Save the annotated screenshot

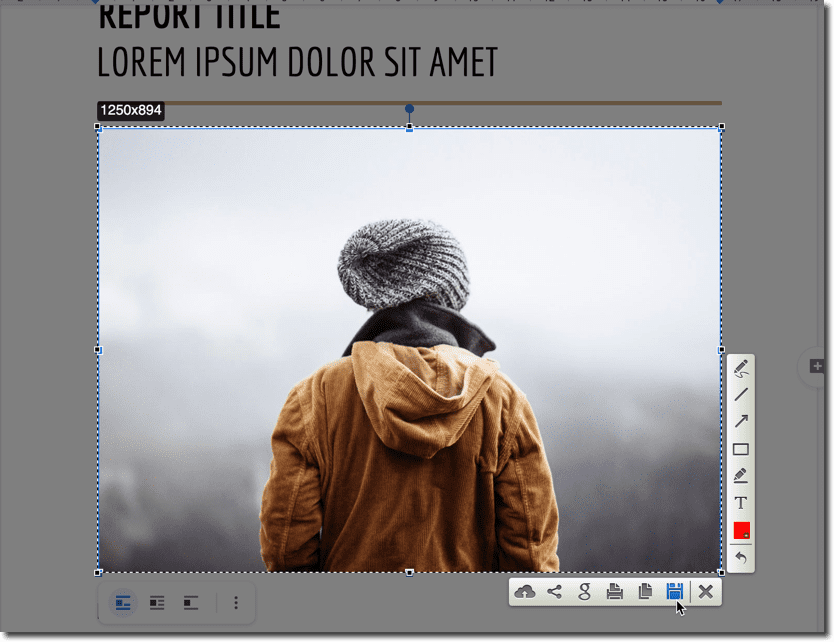tap(675, 591)
